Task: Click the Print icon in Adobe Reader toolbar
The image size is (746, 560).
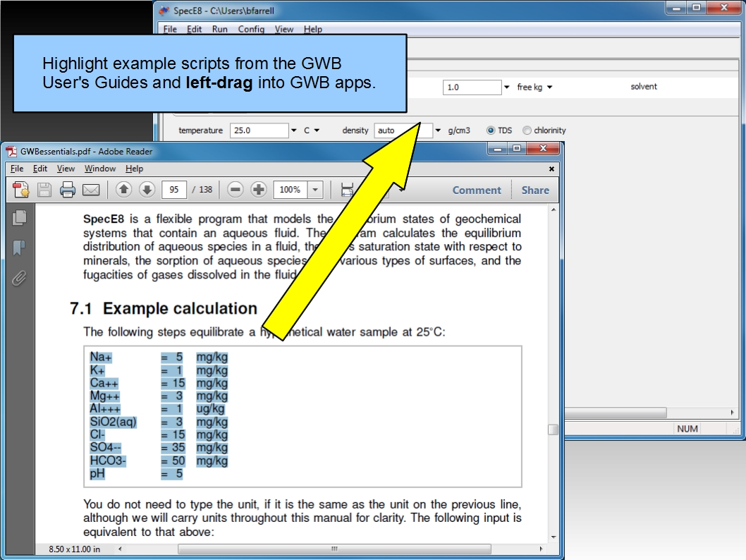Action: coord(68,190)
